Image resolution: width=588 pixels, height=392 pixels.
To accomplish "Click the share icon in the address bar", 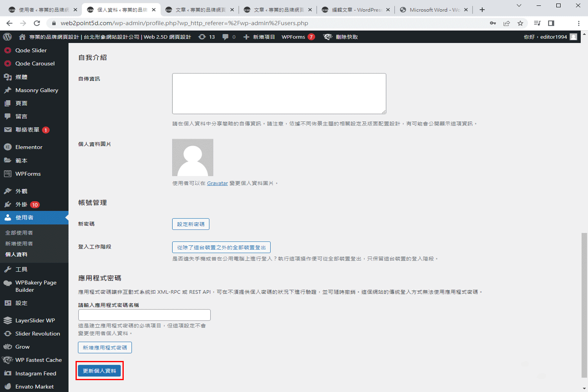I will pyautogui.click(x=507, y=23).
